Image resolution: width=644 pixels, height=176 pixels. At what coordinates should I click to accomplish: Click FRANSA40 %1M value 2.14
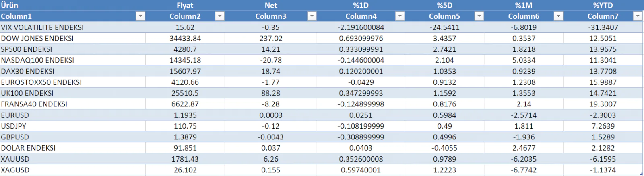click(x=524, y=104)
